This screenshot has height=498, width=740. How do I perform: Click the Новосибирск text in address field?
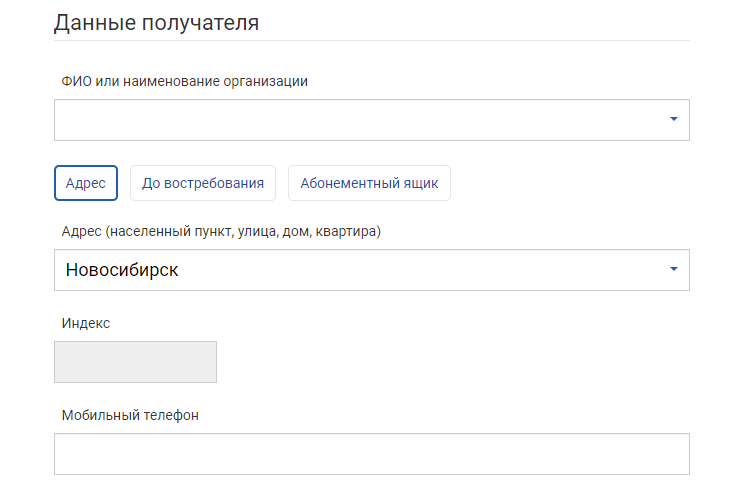[x=122, y=270]
